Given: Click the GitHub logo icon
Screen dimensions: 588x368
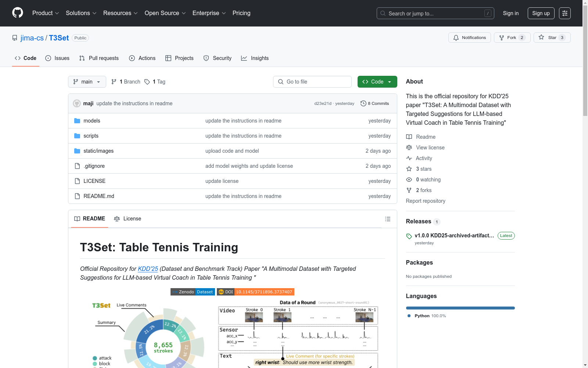Looking at the screenshot, I should [18, 13].
